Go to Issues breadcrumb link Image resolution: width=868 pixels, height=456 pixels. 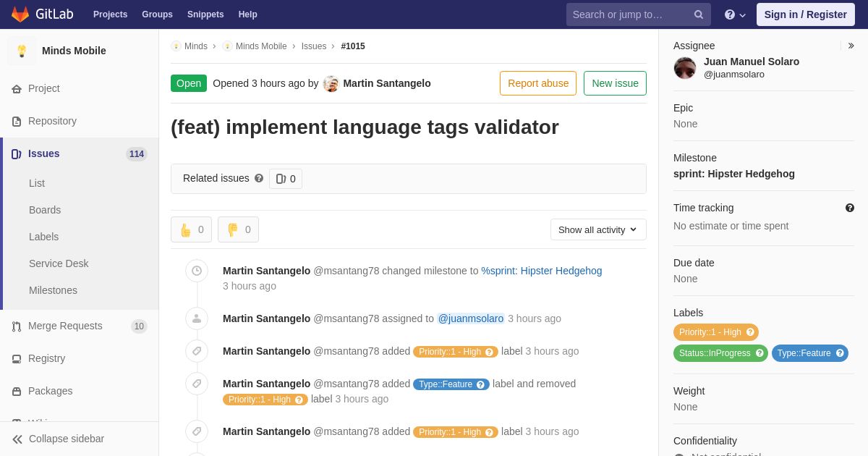[314, 46]
